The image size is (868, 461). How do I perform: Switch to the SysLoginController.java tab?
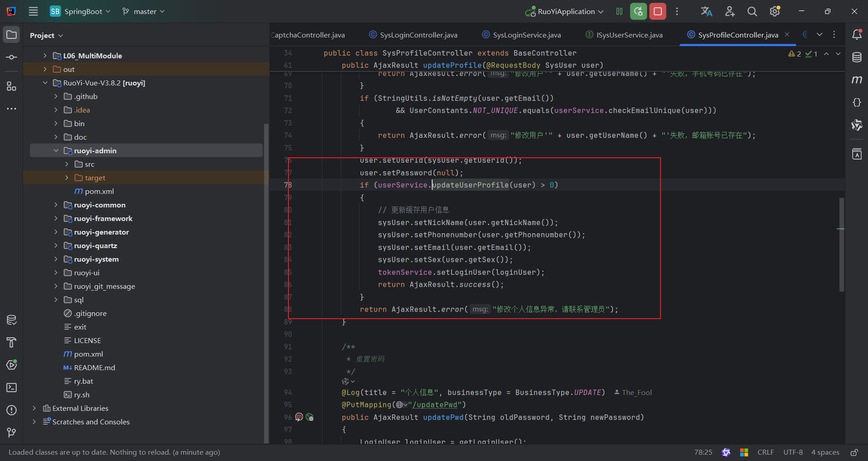[413, 35]
